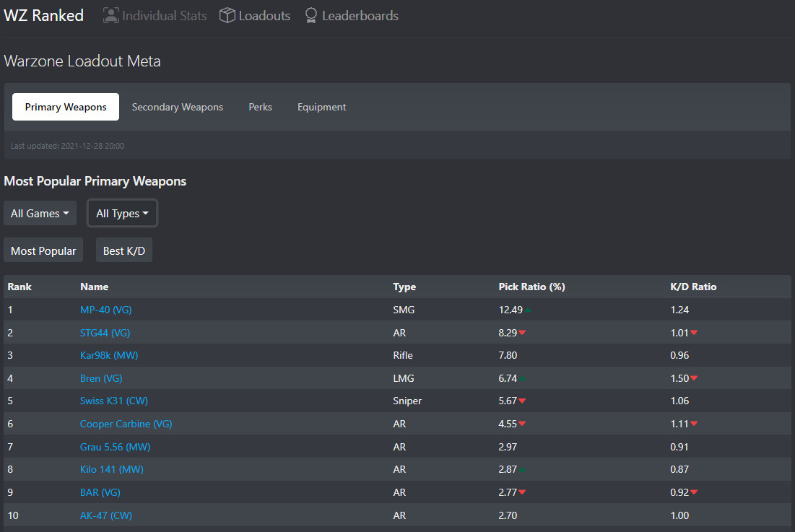Image resolution: width=795 pixels, height=532 pixels.
Task: Click the Individual Stats person icon
Action: (x=110, y=15)
